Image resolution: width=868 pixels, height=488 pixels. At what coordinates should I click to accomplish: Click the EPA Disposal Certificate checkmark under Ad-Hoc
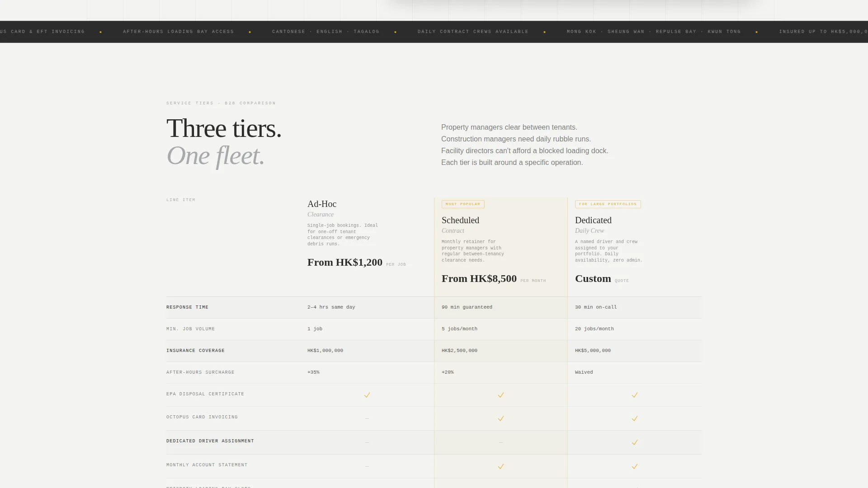click(x=367, y=395)
